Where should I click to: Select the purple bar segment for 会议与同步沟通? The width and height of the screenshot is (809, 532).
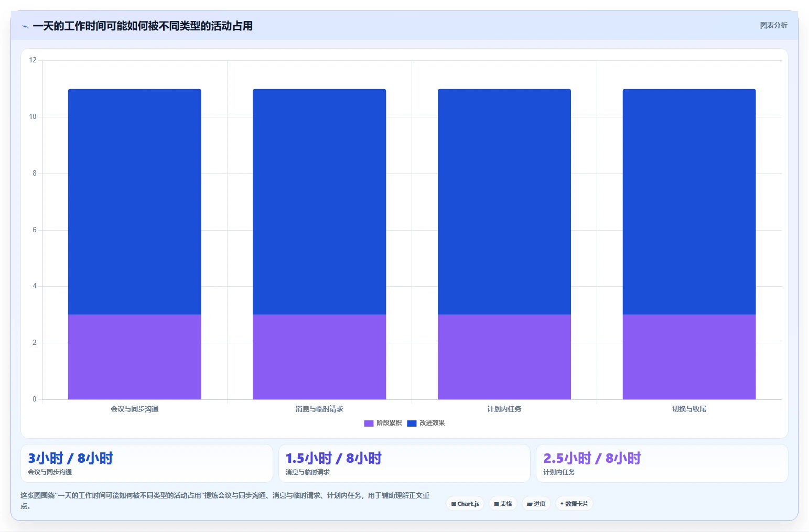pos(135,357)
